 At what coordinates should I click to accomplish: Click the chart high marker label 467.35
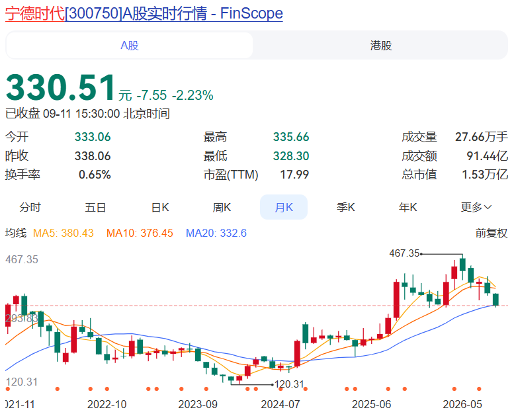(x=404, y=253)
